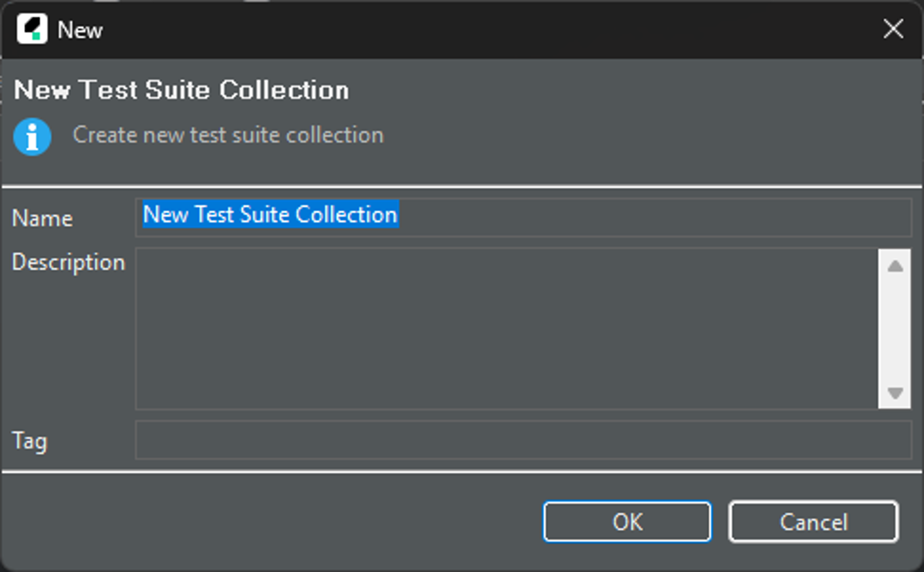Click the 'Create new test suite collection' message
This screenshot has height=572, width=924.
[228, 135]
